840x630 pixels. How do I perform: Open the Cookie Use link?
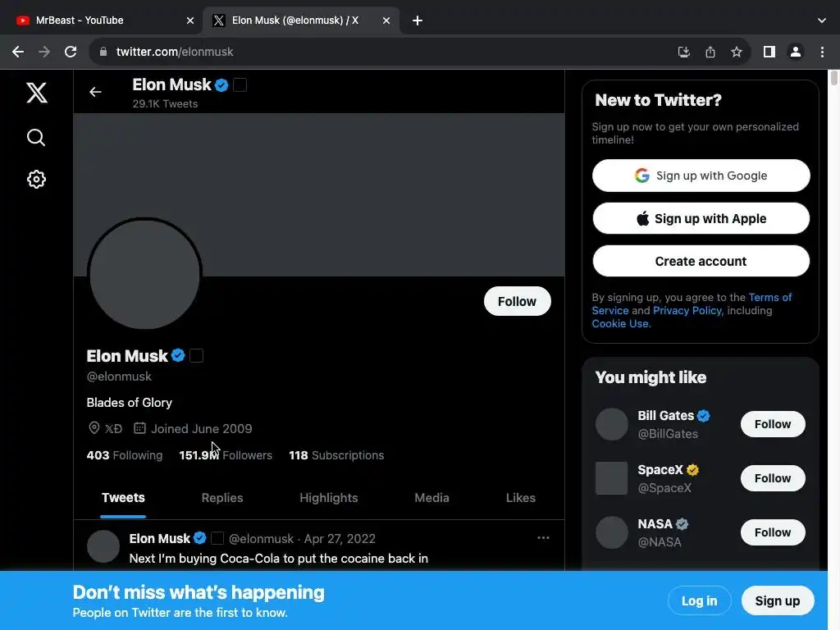point(620,323)
